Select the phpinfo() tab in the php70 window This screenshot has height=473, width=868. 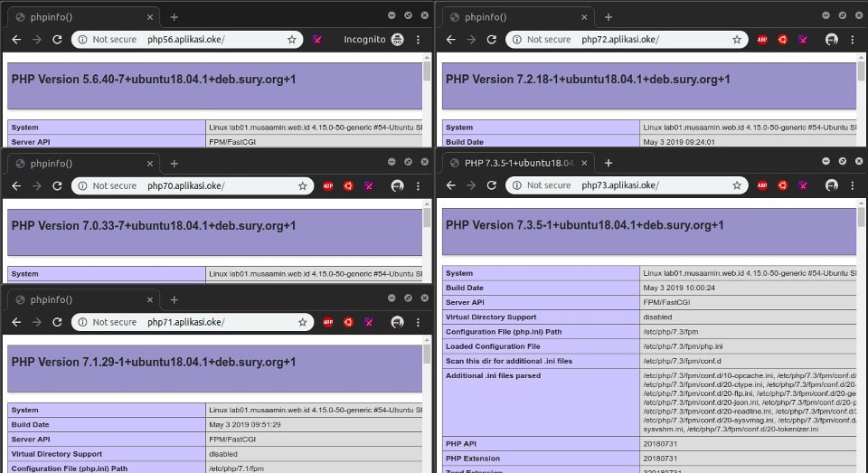(83, 164)
